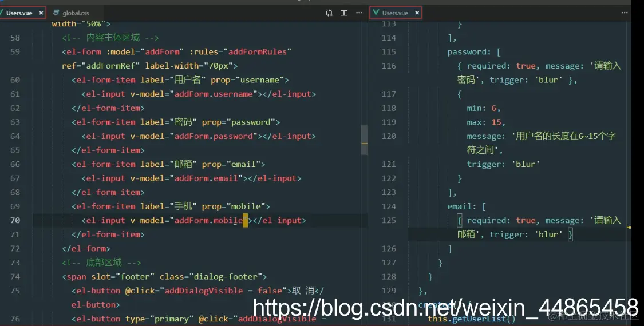Image resolution: width=644 pixels, height=326 pixels.
Task: Click the 取 消 button text
Action: coord(303,291)
